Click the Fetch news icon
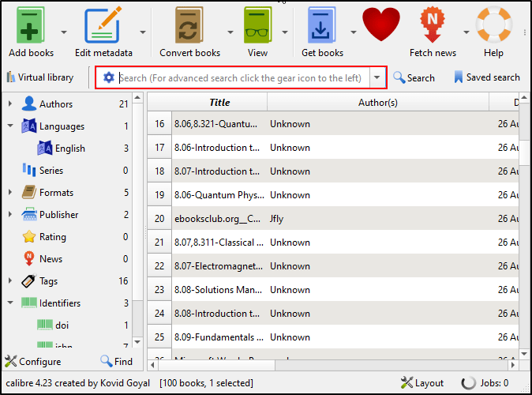 click(433, 25)
